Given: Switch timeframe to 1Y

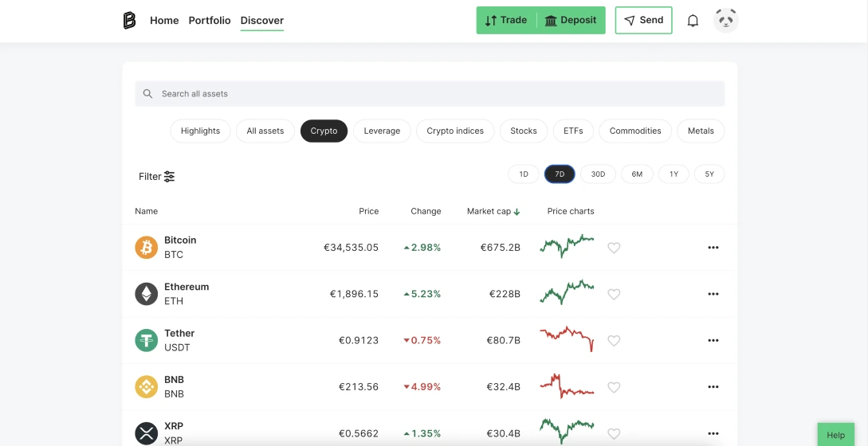Looking at the screenshot, I should click(674, 174).
